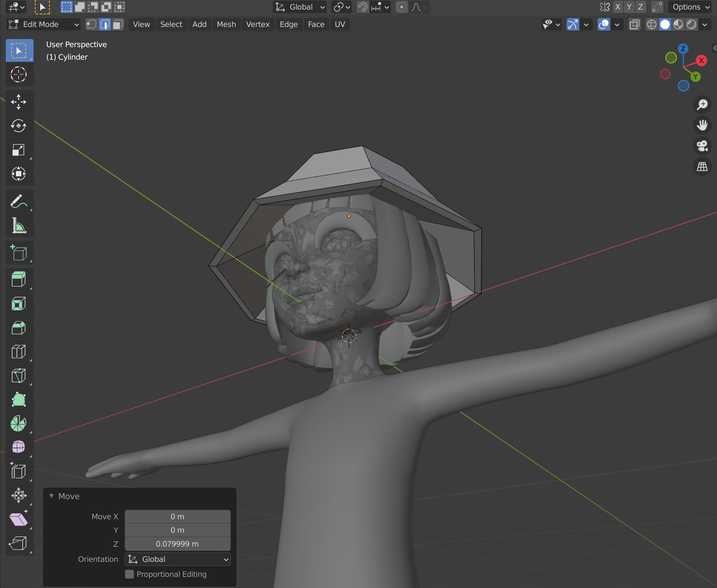The width and height of the screenshot is (717, 588).
Task: Toggle viewport overlays button
Action: click(604, 24)
